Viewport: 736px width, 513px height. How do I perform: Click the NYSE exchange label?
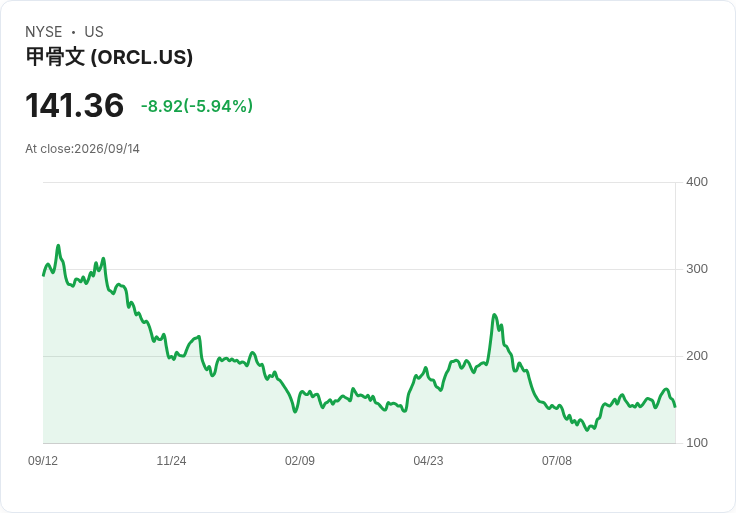[43, 32]
